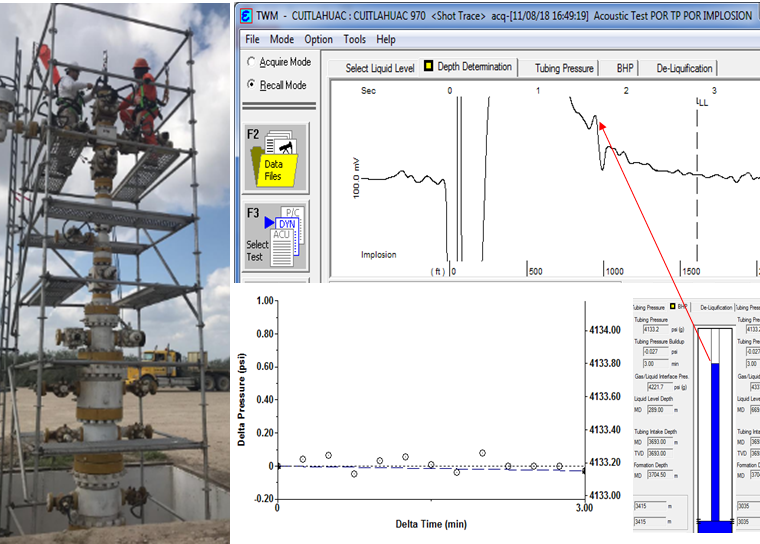Click the TWM application icon in title bar

point(246,16)
